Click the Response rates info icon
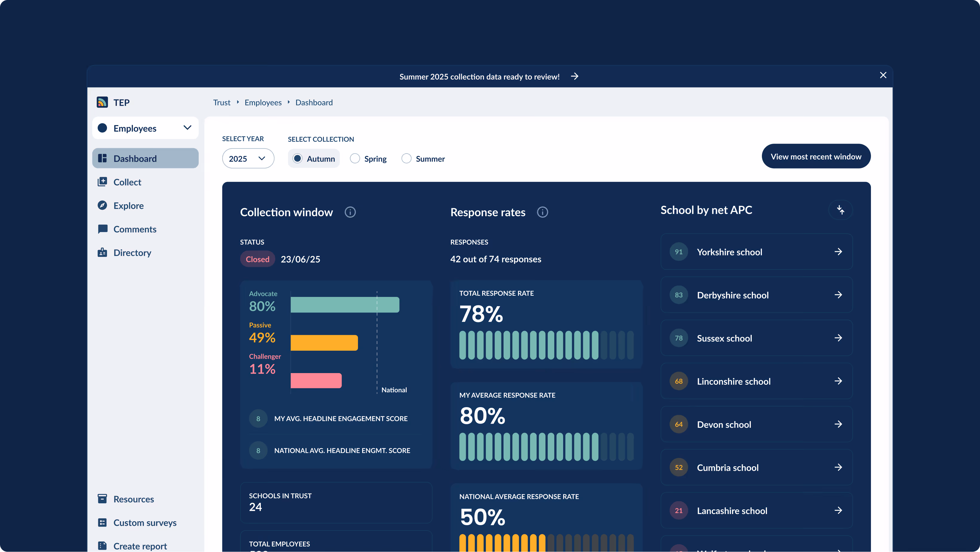The width and height of the screenshot is (980, 552). point(542,212)
